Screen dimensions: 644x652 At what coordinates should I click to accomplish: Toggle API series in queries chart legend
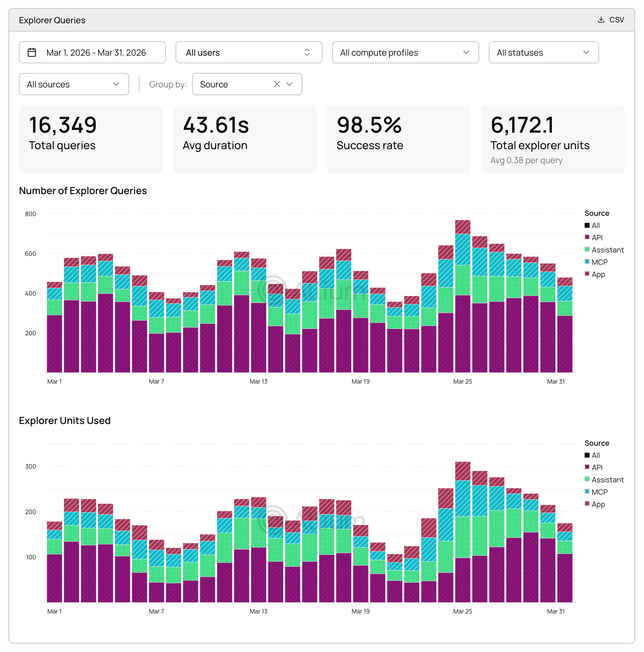click(x=596, y=238)
